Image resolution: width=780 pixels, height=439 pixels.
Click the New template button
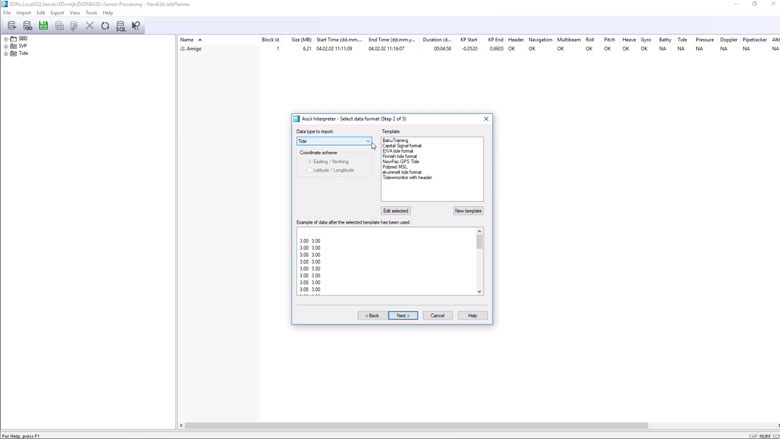pyautogui.click(x=468, y=211)
